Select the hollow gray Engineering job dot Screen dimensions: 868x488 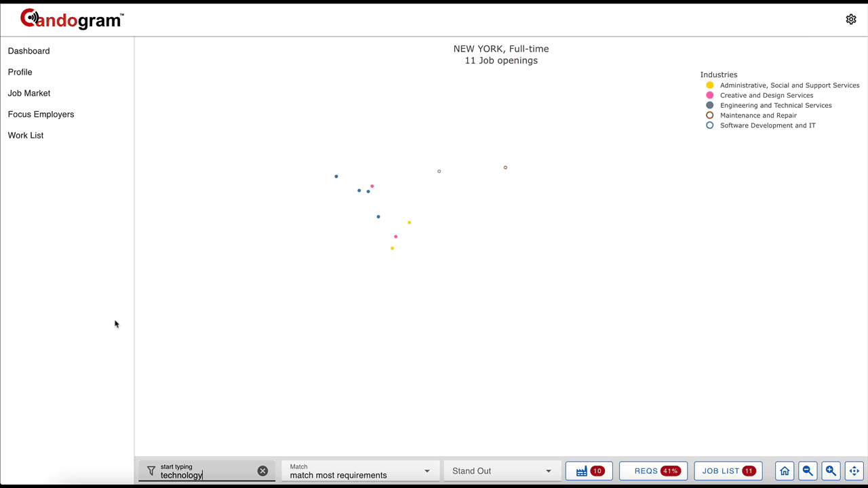439,171
